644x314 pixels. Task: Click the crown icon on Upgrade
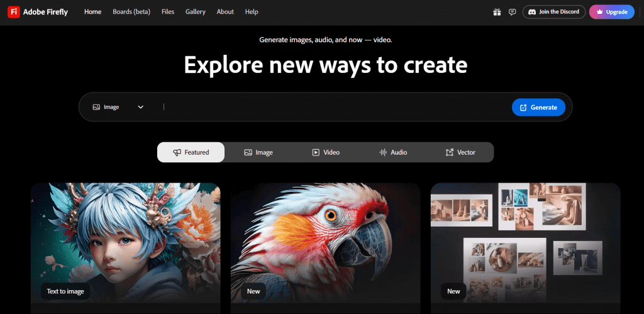tap(599, 12)
